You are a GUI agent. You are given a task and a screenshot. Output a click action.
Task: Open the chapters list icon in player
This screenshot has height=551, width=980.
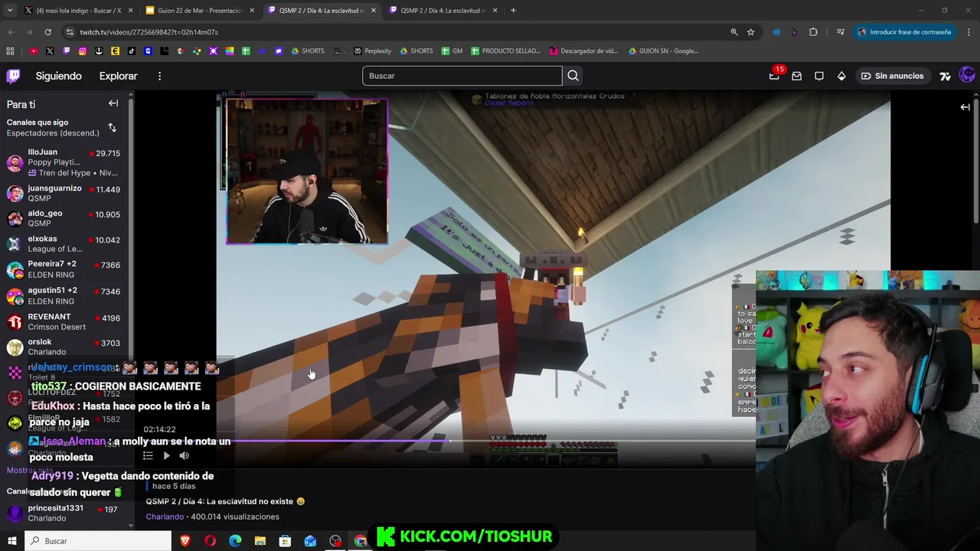point(148,455)
